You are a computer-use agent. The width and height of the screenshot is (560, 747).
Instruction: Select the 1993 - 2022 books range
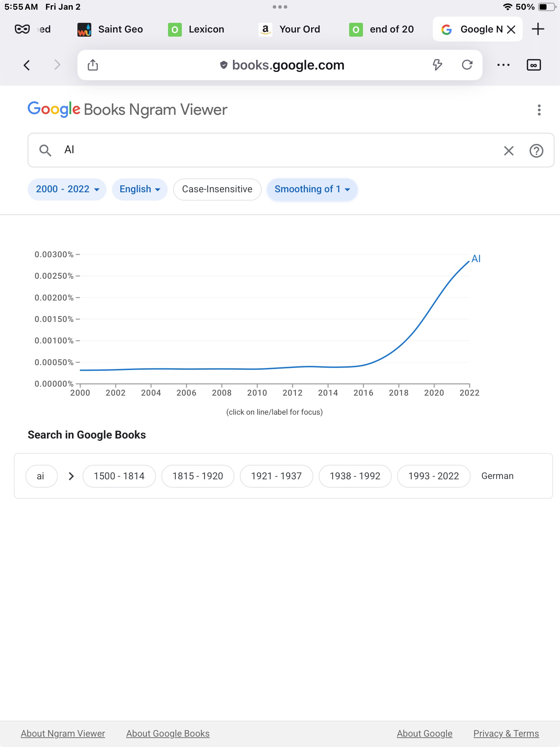pos(433,476)
